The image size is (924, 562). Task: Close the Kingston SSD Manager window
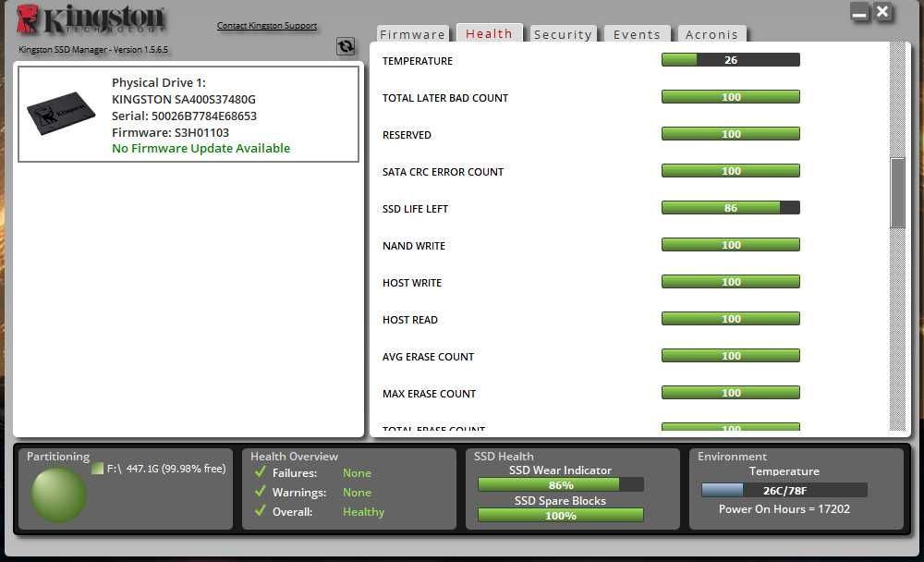882,12
